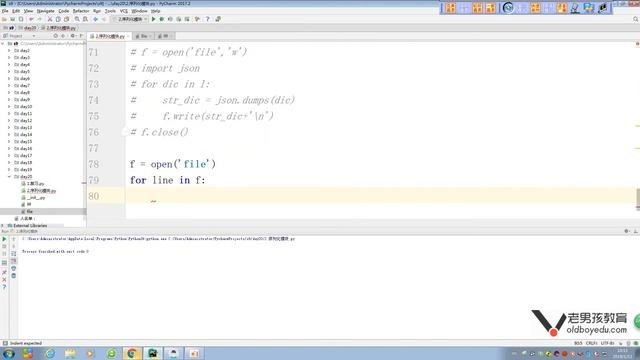Expand the day16 folder
The width and height of the screenshot is (640, 360).
click(9, 149)
